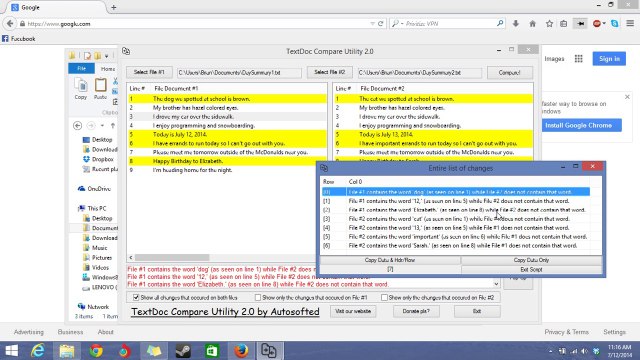Image resolution: width=640 pixels, height=360 pixels.
Task: Open Privacy & Terms footer link
Action: coord(566,332)
